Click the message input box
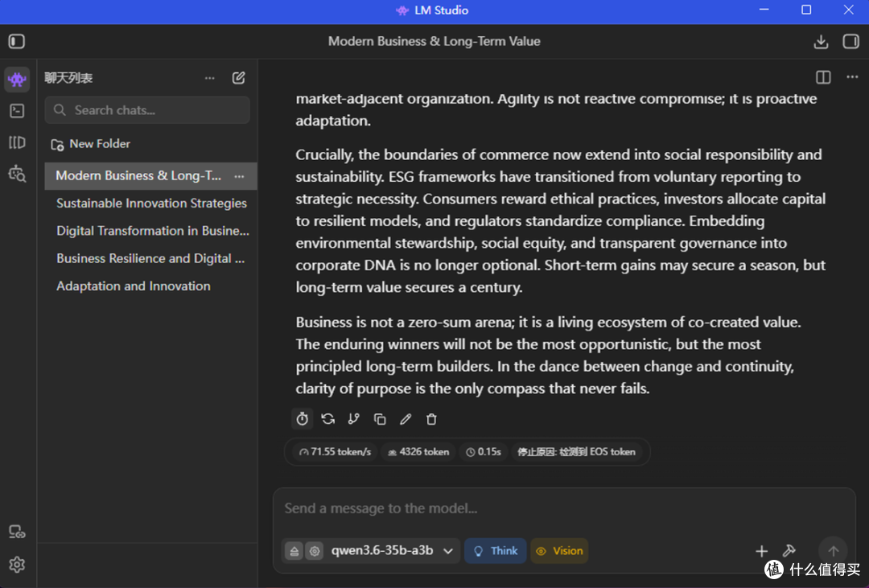Screen dimensions: 869x588 coord(564,508)
